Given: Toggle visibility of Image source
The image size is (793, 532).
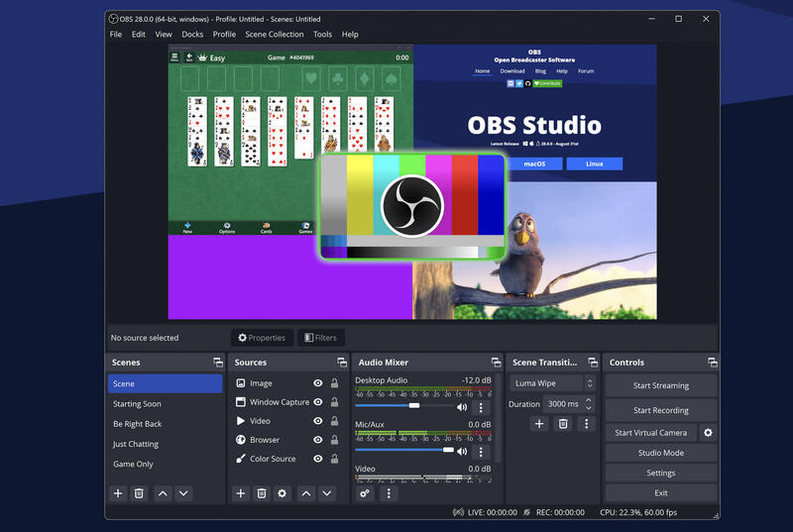Looking at the screenshot, I should (317, 383).
